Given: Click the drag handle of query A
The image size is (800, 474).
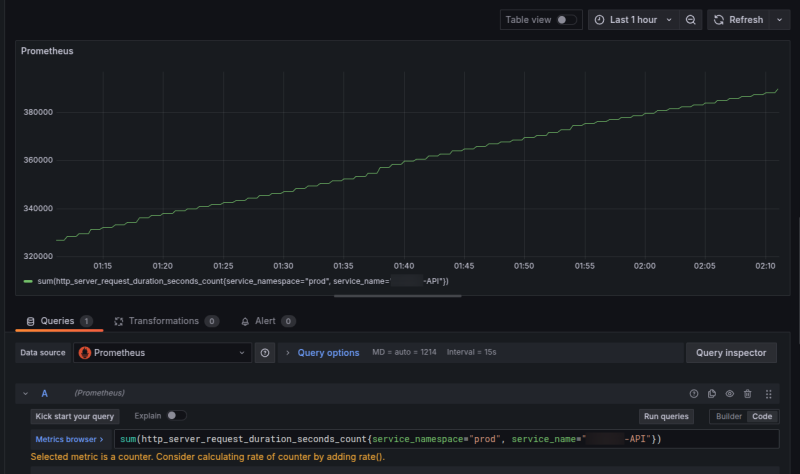Looking at the screenshot, I should tap(768, 394).
